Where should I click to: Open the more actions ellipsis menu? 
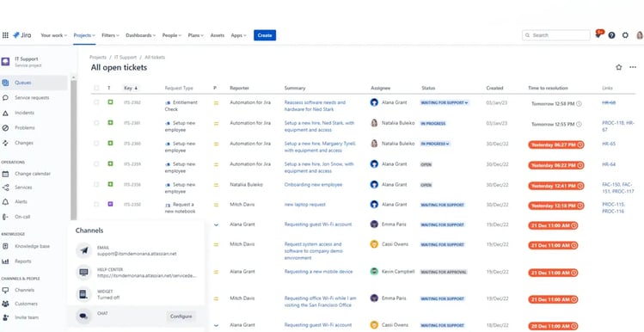[633, 67]
